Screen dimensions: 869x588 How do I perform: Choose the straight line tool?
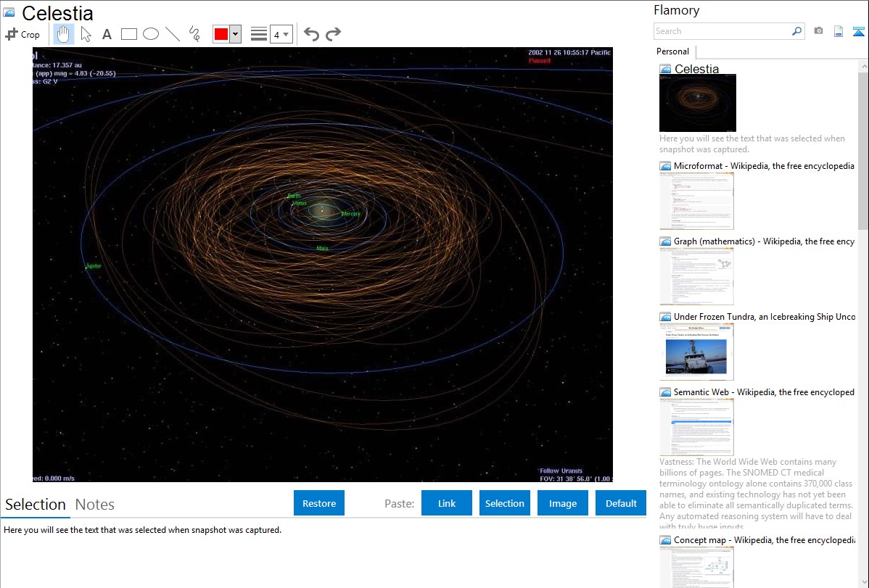click(173, 34)
